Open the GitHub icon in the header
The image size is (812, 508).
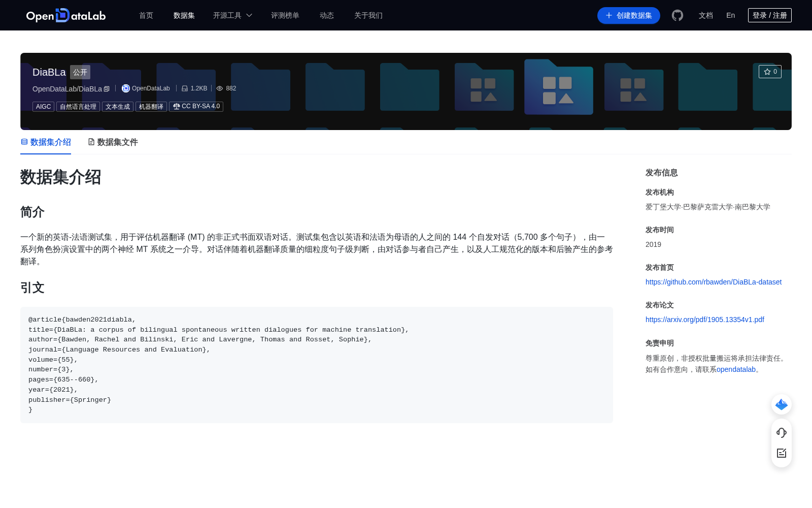(678, 15)
